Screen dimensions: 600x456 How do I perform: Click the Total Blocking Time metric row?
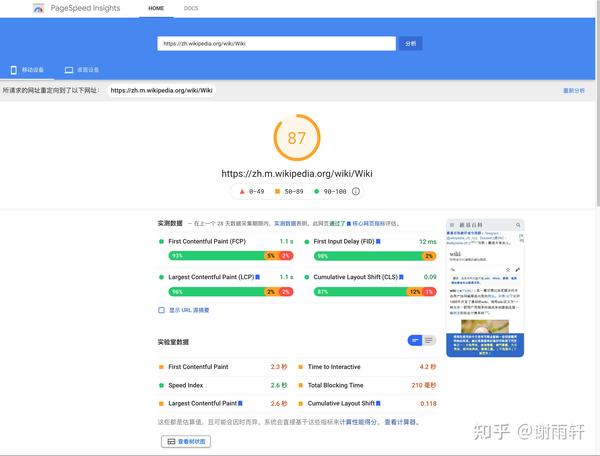(x=367, y=385)
